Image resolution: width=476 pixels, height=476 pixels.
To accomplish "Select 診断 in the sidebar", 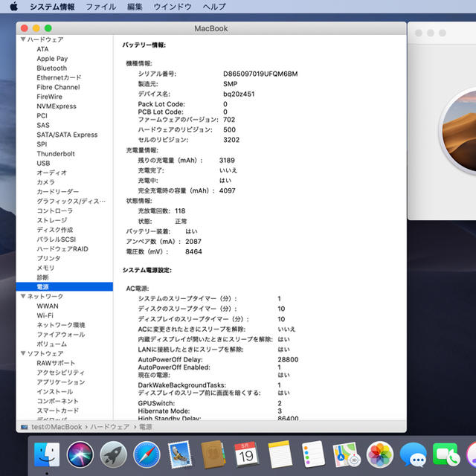I will click(42, 277).
